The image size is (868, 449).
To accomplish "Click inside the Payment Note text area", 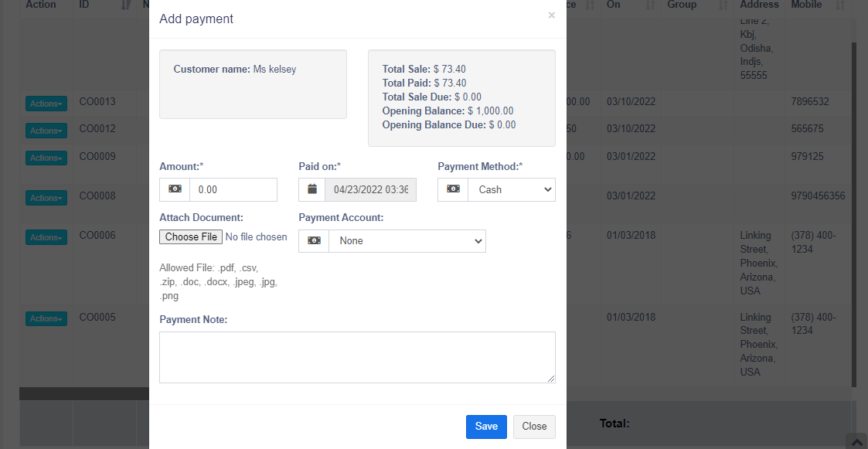I will (357, 357).
